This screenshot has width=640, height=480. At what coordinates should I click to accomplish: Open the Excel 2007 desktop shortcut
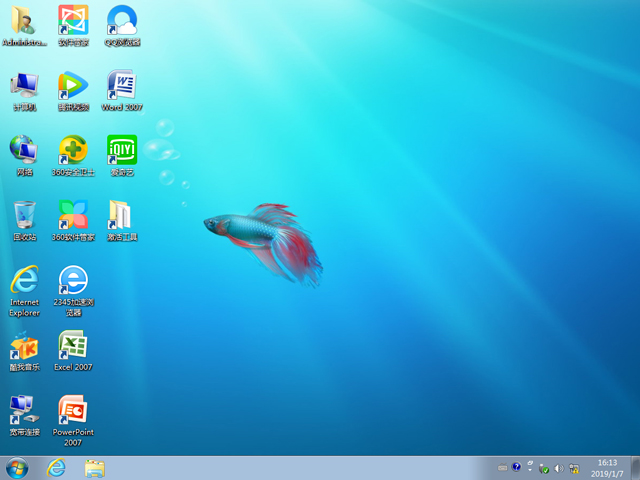[73, 346]
